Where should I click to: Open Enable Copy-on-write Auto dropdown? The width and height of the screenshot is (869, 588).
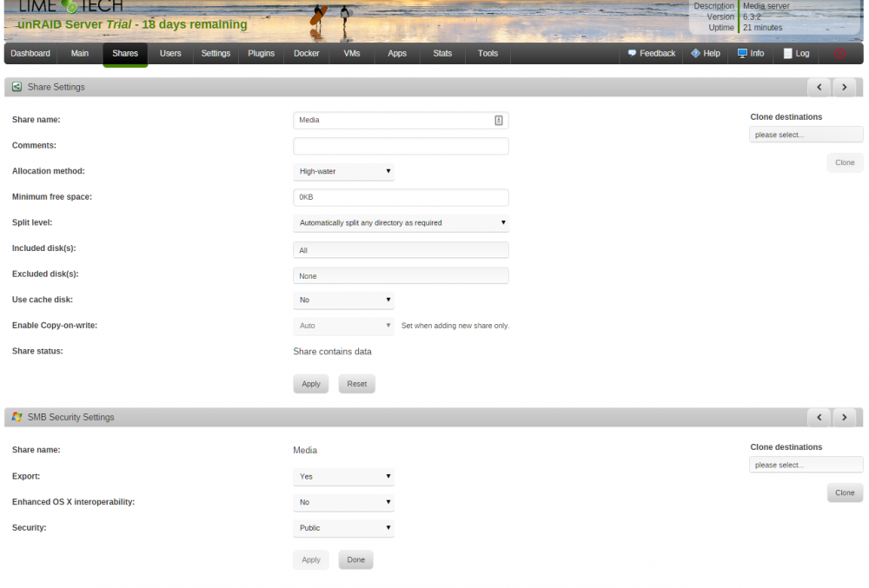tap(343, 326)
